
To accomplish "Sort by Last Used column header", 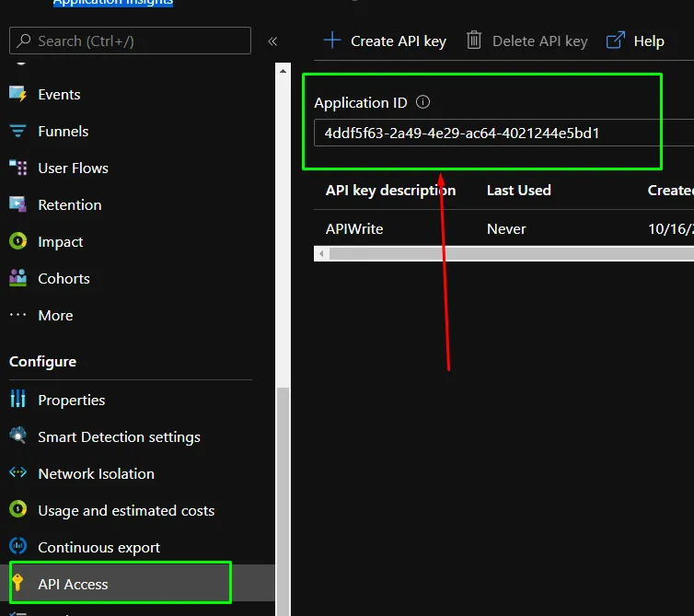I will pos(519,190).
